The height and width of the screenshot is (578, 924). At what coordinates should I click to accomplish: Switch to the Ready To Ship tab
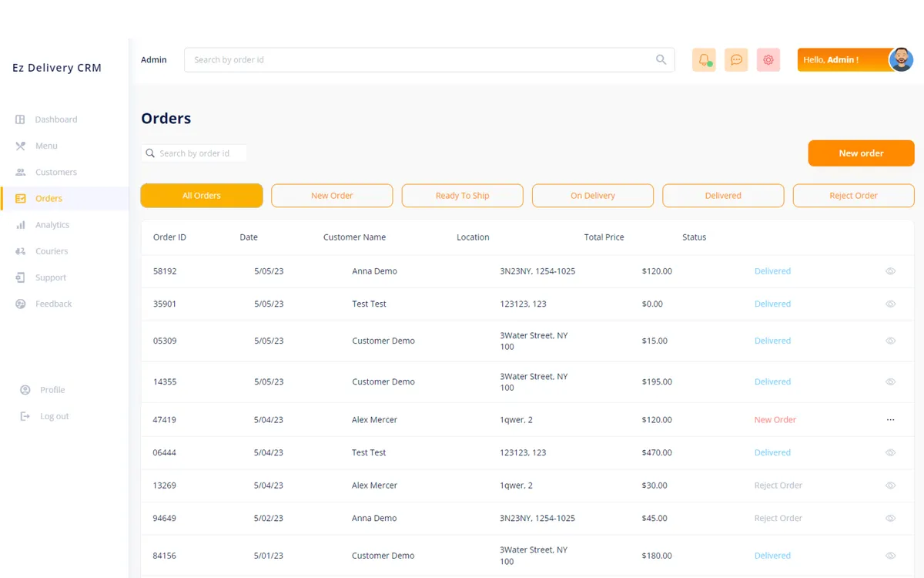tap(462, 196)
